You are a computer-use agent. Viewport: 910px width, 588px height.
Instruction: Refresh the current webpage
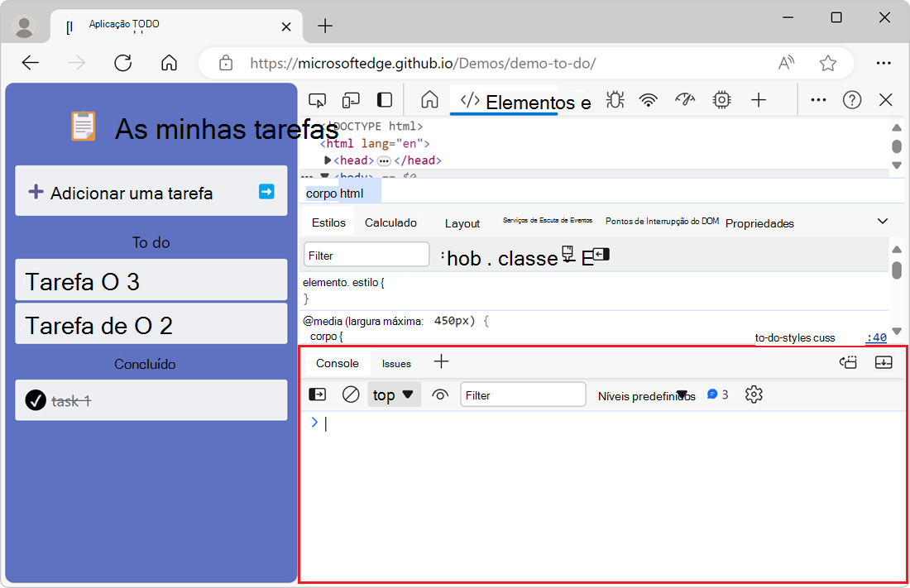click(123, 63)
